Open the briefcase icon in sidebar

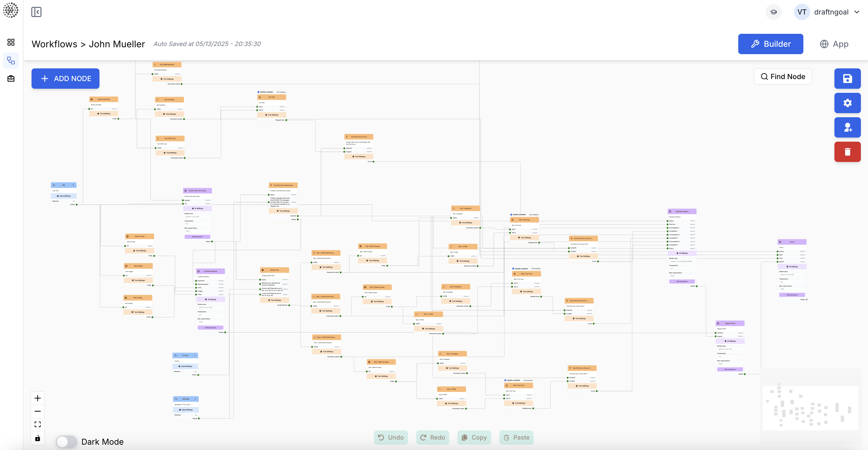11,79
